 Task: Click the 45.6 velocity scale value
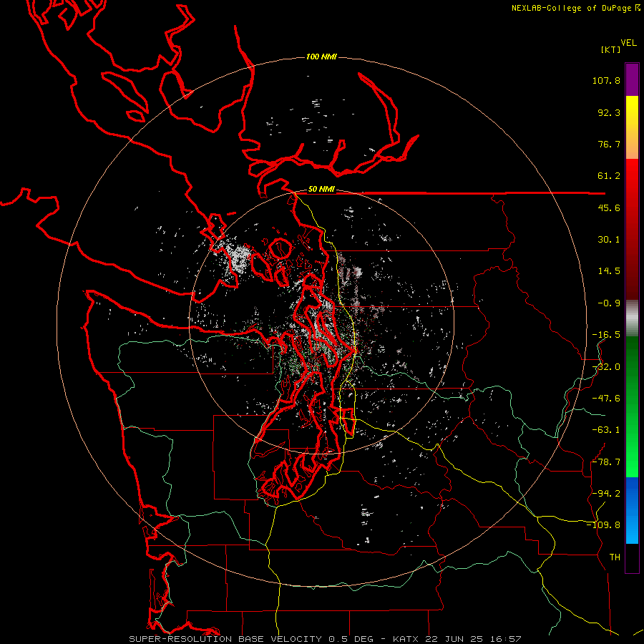click(609, 208)
